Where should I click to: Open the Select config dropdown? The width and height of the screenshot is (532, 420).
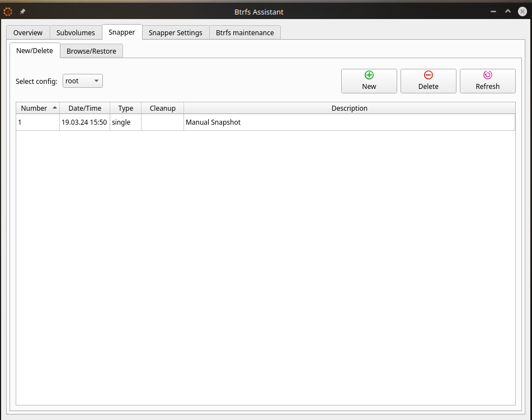tap(83, 81)
